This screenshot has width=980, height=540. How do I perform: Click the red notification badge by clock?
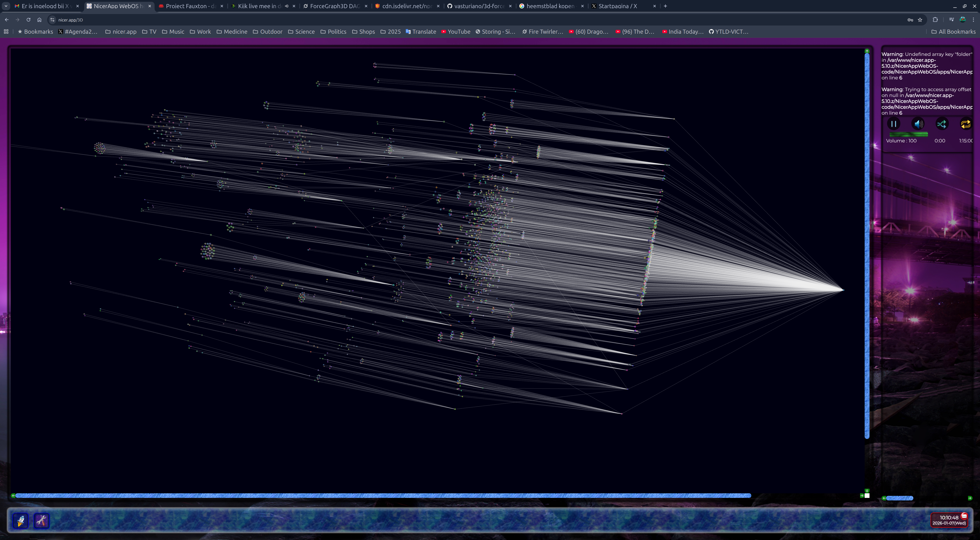click(964, 516)
